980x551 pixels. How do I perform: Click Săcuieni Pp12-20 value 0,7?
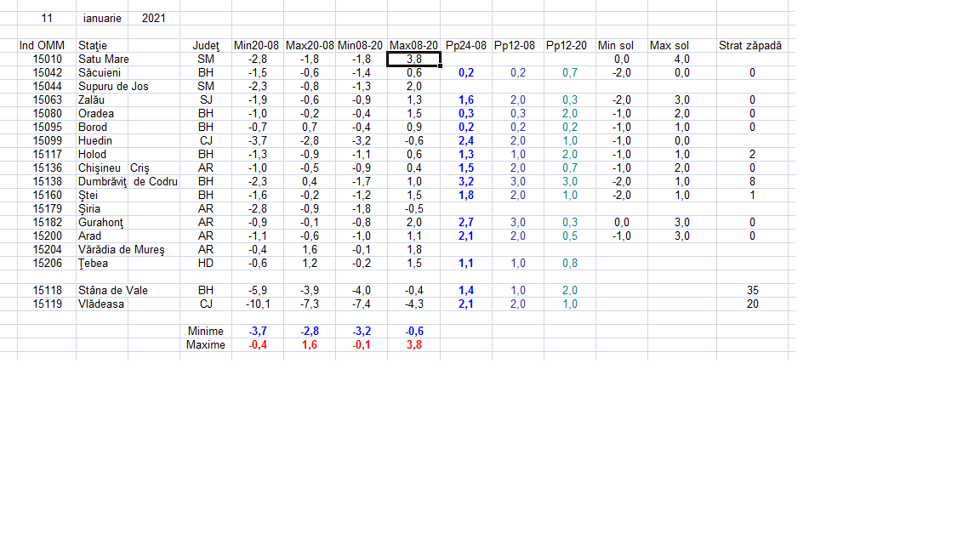pyautogui.click(x=569, y=72)
